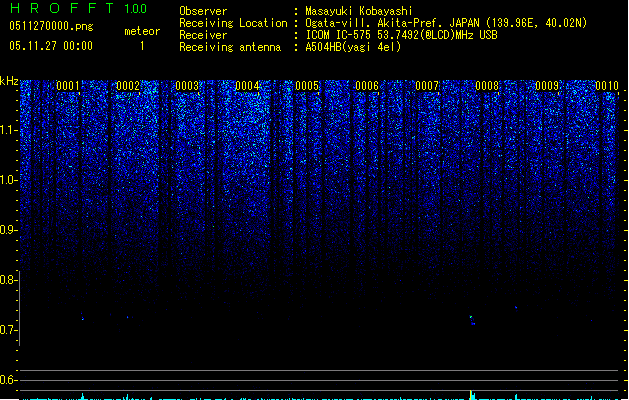Click the kHz axis unit label
The height and width of the screenshot is (400, 629).
point(9,81)
